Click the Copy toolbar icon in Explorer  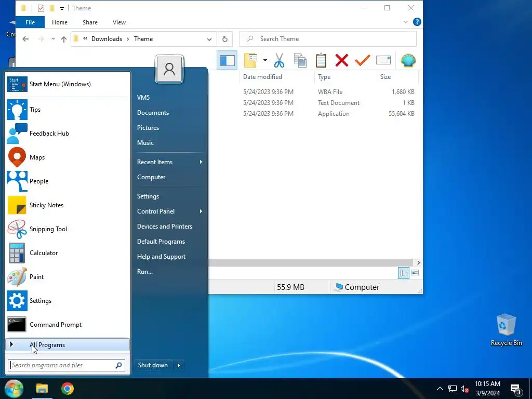click(300, 60)
